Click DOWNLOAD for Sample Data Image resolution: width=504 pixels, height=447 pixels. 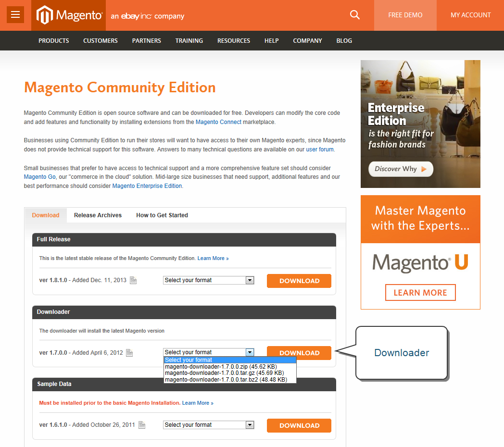click(x=299, y=425)
